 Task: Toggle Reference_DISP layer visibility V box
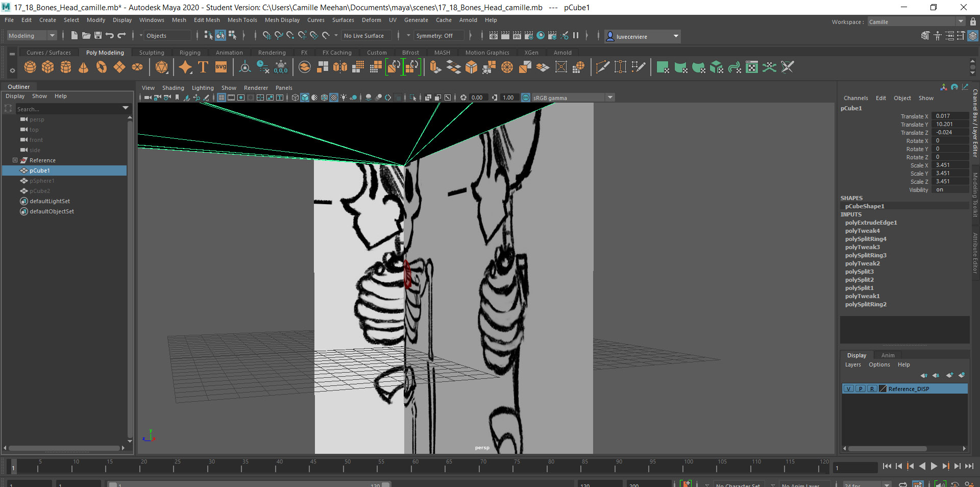pyautogui.click(x=848, y=389)
